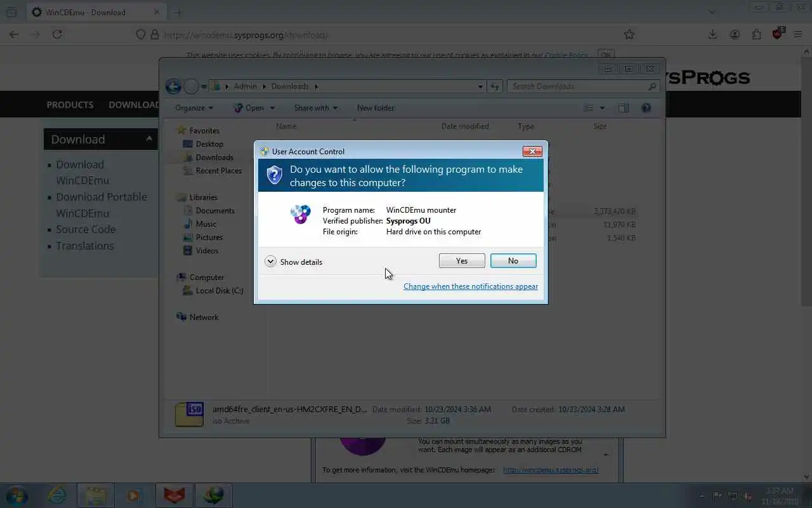The image size is (812, 508).
Task: Select Recent Places in navigation pane
Action: pos(212,171)
